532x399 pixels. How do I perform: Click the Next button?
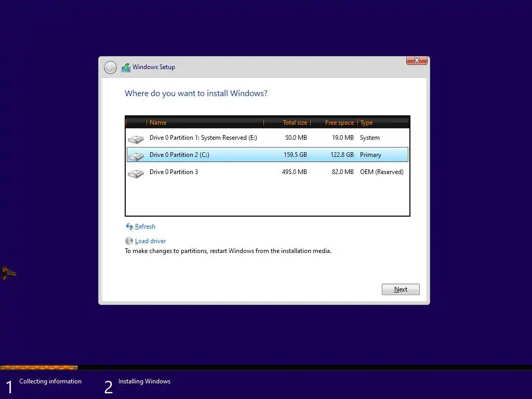[401, 289]
